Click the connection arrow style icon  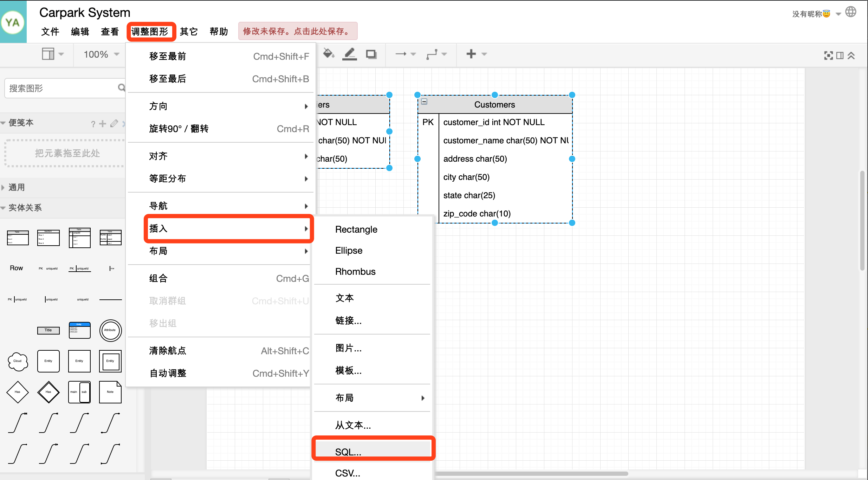click(406, 54)
